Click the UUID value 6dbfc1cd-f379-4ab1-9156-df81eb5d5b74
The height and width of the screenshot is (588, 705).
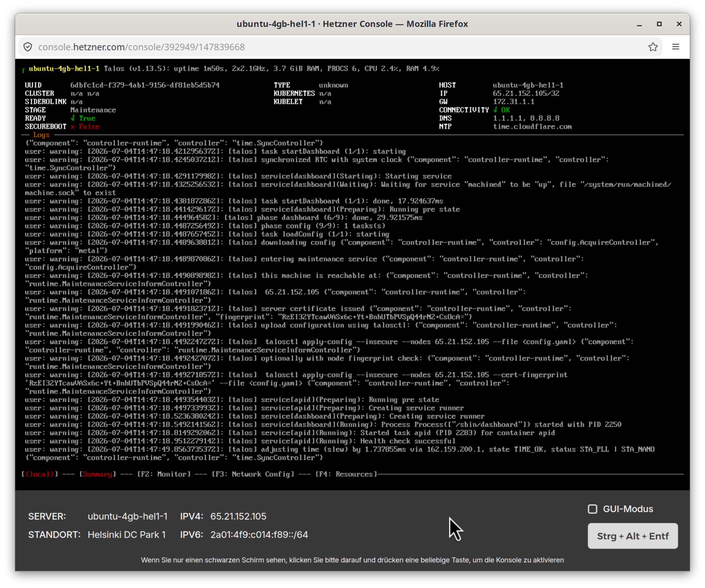(145, 85)
